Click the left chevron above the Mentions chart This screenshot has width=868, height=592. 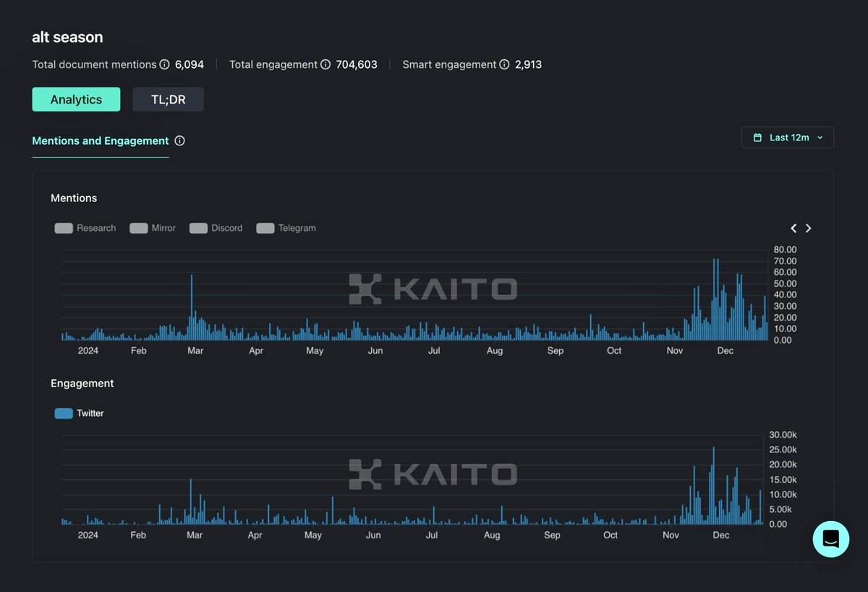(793, 228)
